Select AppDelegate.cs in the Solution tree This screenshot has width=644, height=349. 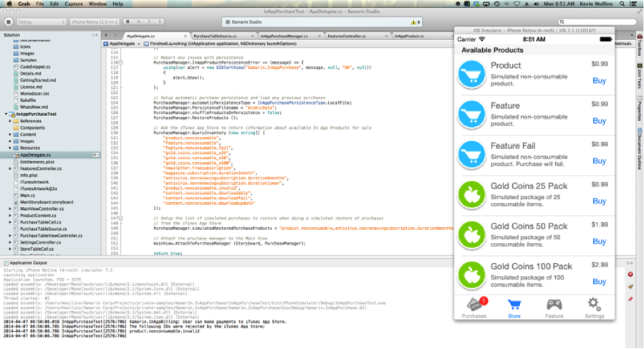pyautogui.click(x=35, y=155)
